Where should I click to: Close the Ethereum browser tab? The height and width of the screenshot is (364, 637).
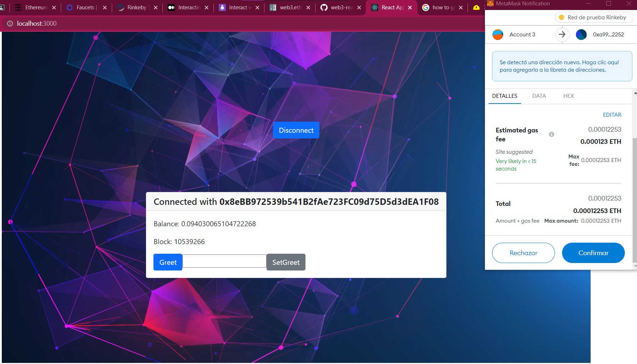[x=54, y=7]
